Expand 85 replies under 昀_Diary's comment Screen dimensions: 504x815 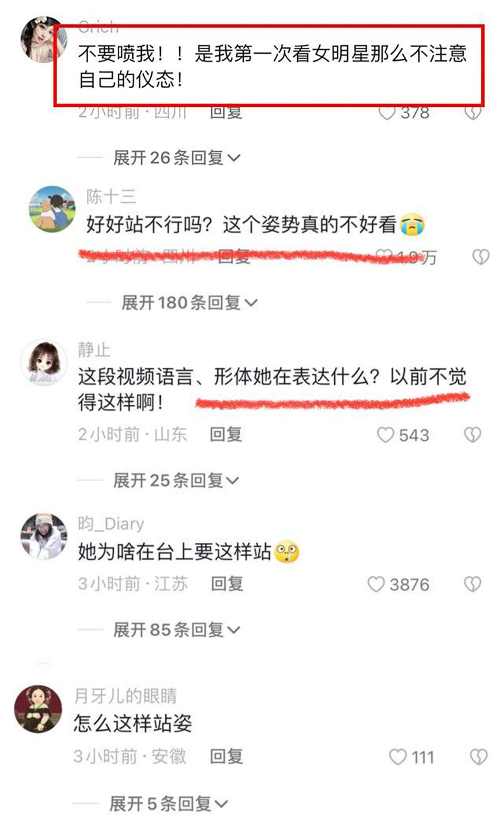coord(176,629)
